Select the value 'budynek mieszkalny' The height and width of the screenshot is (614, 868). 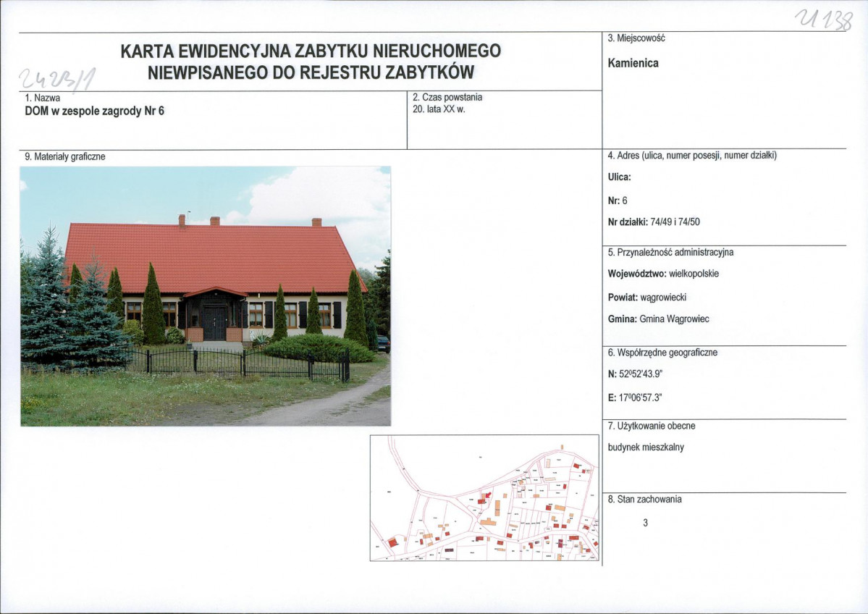click(646, 447)
